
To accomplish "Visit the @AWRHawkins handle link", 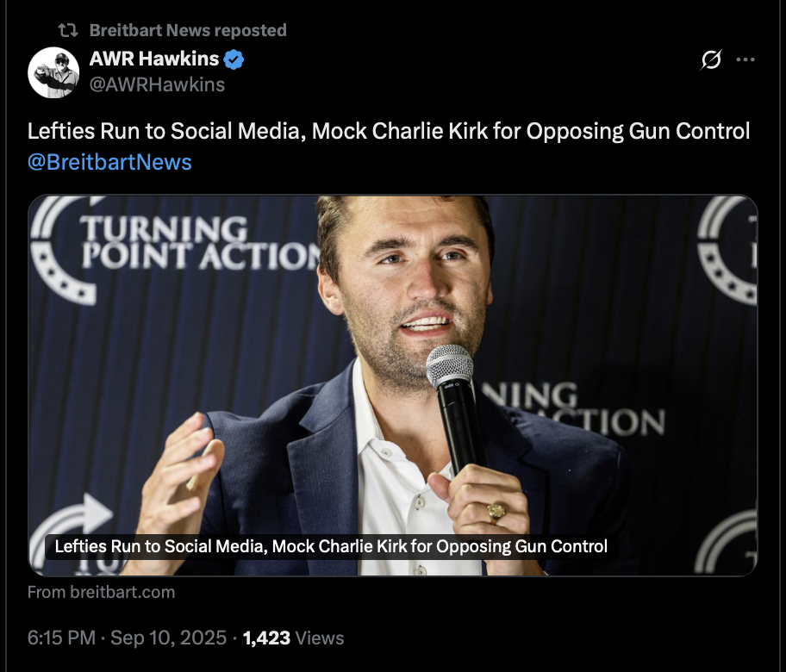I will click(x=157, y=84).
